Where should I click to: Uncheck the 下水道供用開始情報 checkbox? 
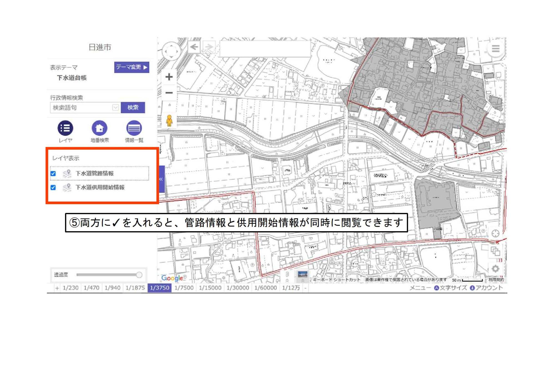(53, 188)
